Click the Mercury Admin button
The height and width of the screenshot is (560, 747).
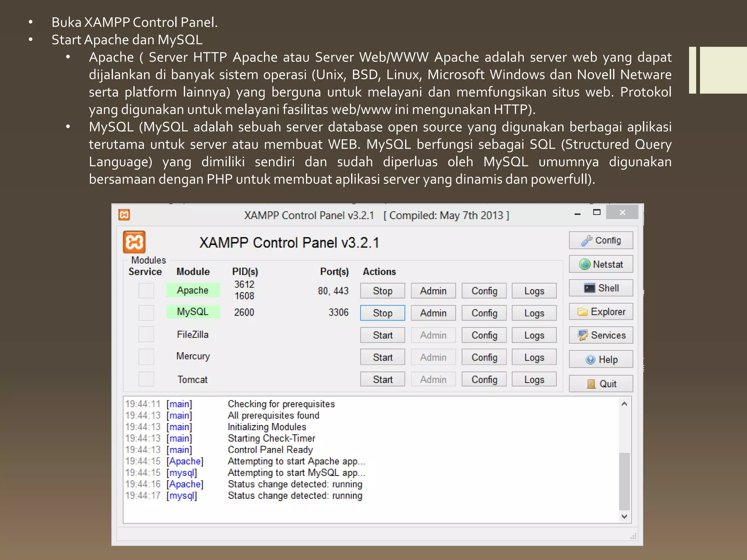coord(433,357)
